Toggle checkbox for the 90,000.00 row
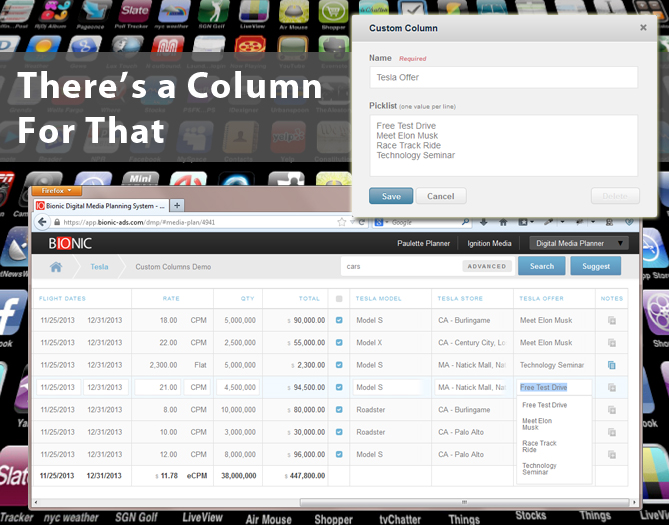 tap(339, 321)
